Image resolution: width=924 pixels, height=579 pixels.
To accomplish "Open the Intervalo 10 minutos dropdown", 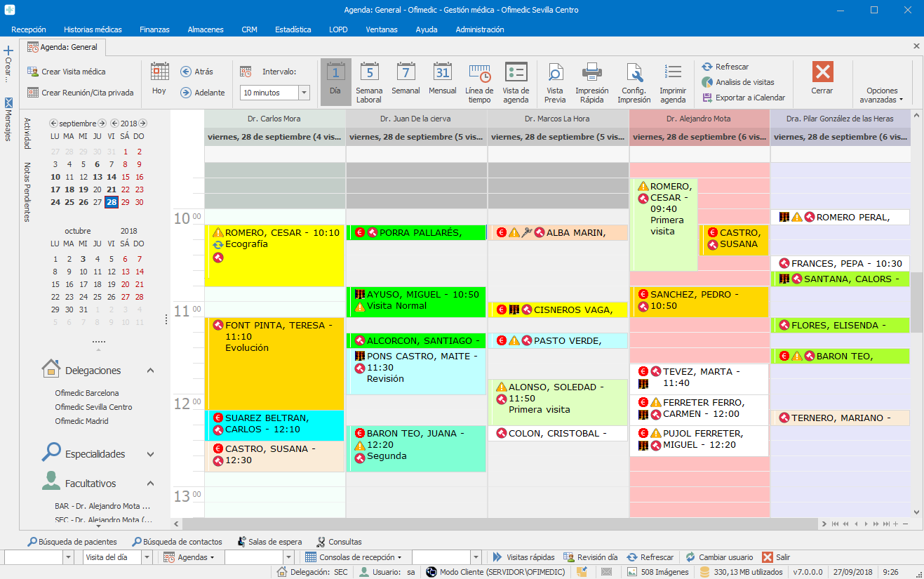I will (304, 93).
